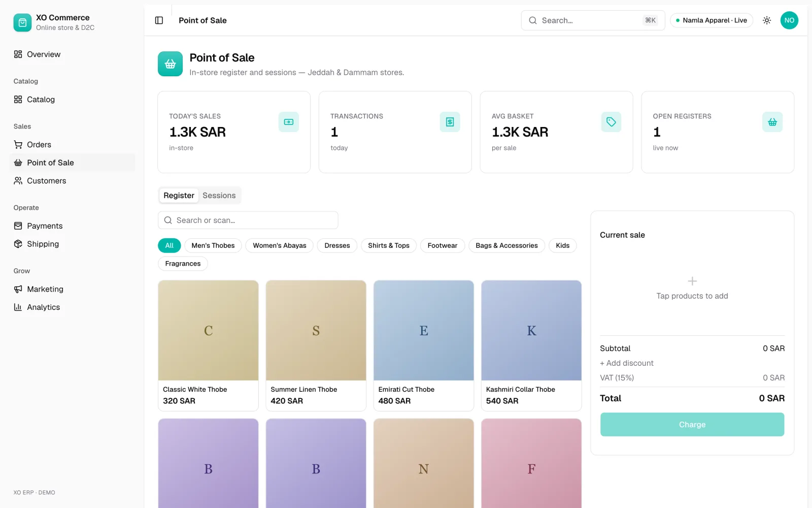Select the product tile marked N
Image resolution: width=812 pixels, height=508 pixels.
click(x=424, y=463)
